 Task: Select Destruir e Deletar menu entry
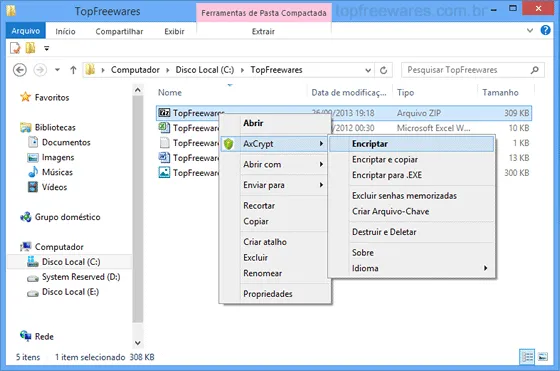click(384, 232)
